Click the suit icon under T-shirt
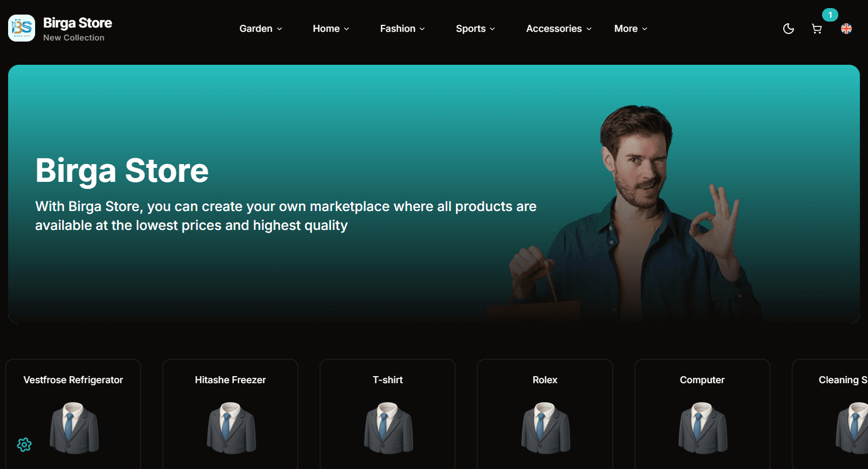The height and width of the screenshot is (469, 868). tap(388, 427)
